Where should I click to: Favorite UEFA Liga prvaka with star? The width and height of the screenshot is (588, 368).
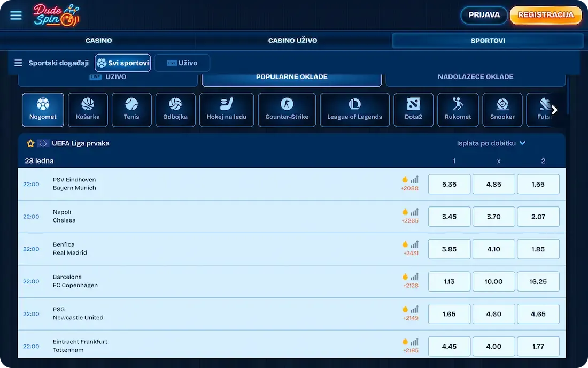30,143
